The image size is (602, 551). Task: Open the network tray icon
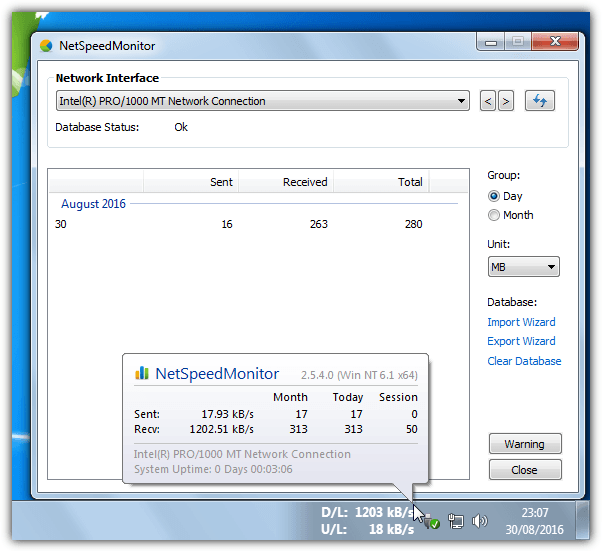[456, 521]
